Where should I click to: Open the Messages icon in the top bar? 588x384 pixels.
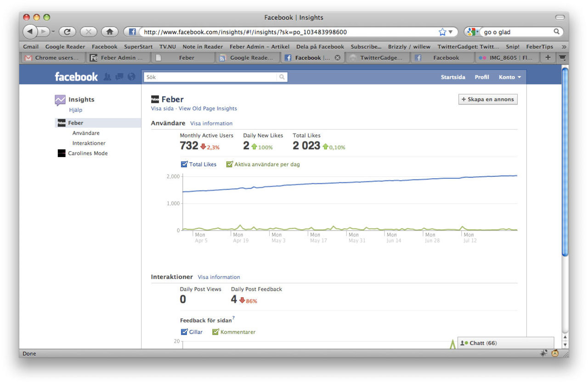pyautogui.click(x=119, y=77)
